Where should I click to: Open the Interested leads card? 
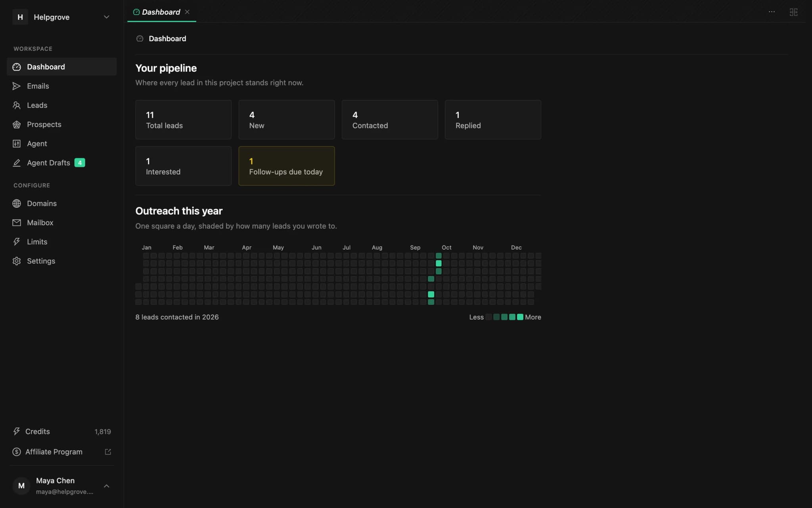[x=183, y=166]
